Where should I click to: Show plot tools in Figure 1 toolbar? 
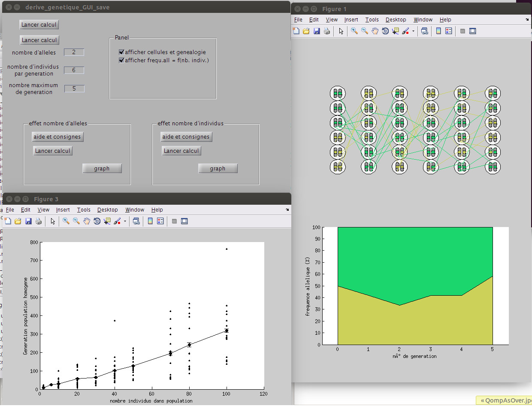tap(473, 31)
